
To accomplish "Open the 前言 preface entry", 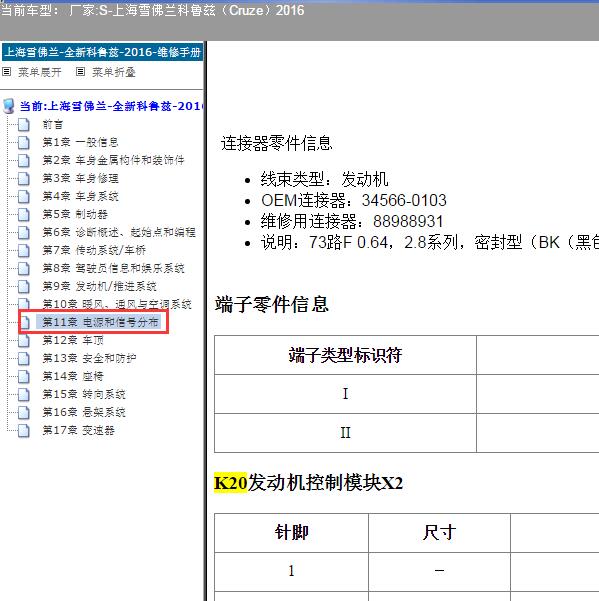I will click(x=53, y=125).
